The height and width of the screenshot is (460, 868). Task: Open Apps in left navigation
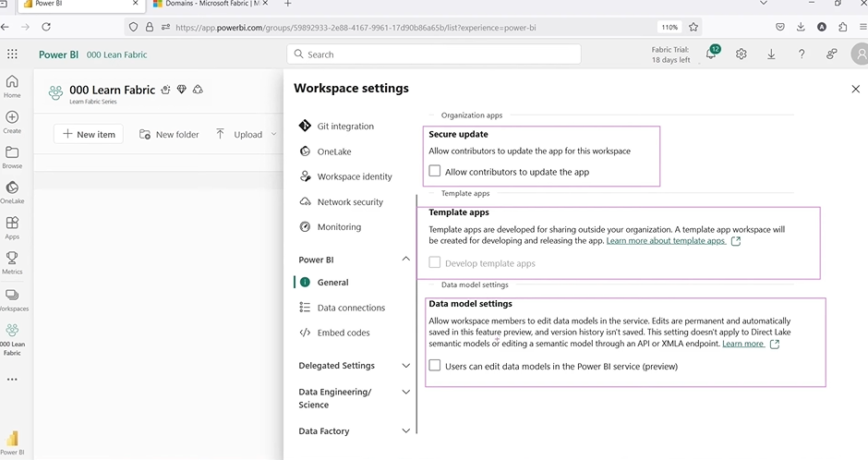tap(12, 227)
